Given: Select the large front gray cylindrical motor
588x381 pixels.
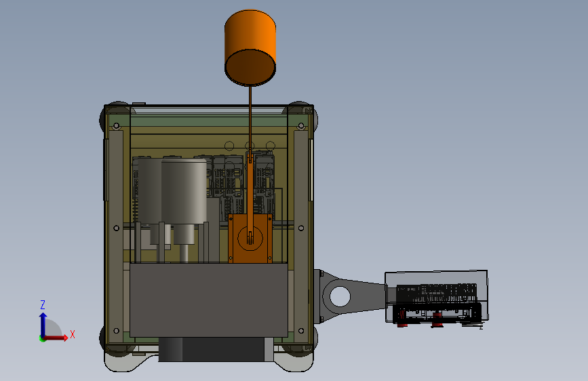Looking at the screenshot, I should pyautogui.click(x=184, y=193).
